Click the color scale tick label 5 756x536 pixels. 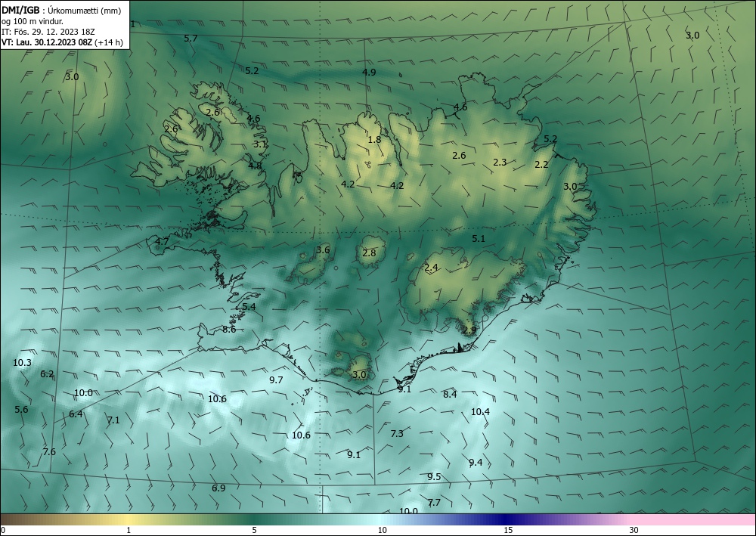254,531
